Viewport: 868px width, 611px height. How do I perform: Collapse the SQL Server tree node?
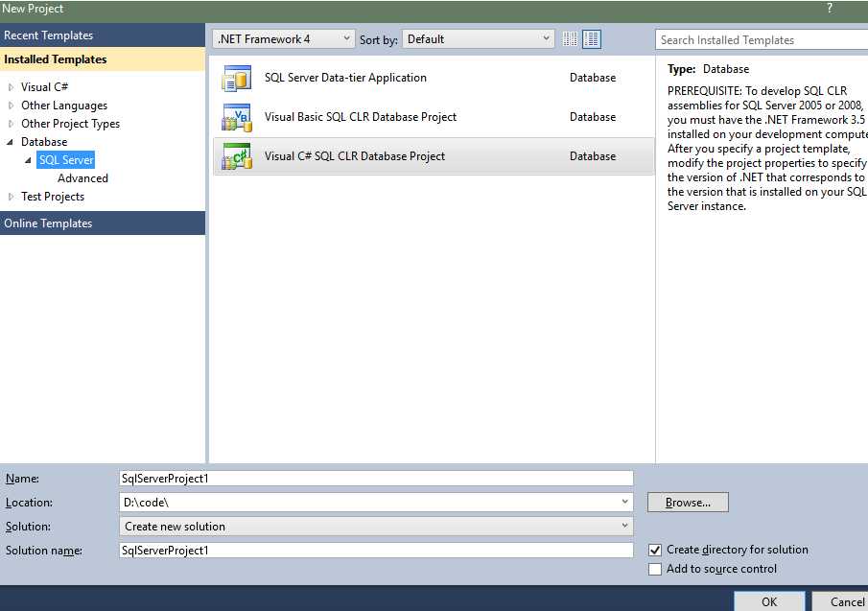(x=28, y=160)
